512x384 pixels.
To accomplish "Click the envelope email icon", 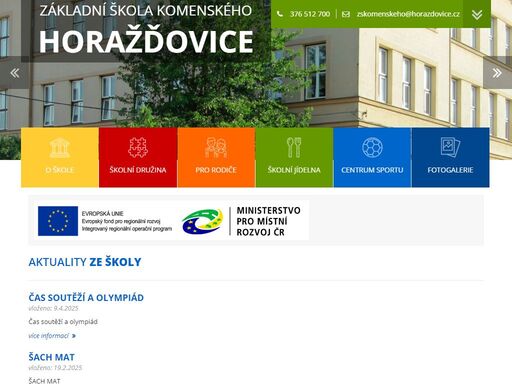I will tap(346, 14).
